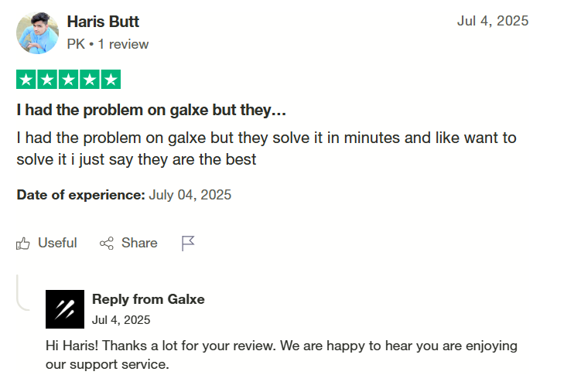Click the third green rating star
This screenshot has height=392, width=581.
coord(69,79)
